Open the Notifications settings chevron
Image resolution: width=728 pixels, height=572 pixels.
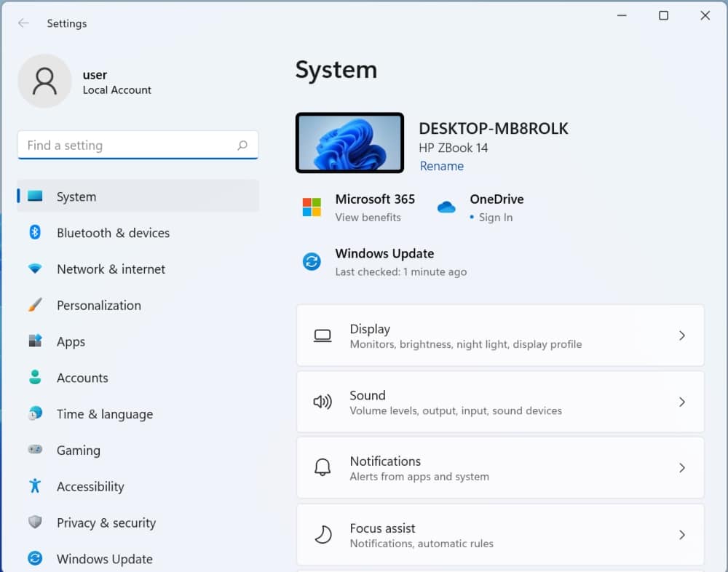682,467
